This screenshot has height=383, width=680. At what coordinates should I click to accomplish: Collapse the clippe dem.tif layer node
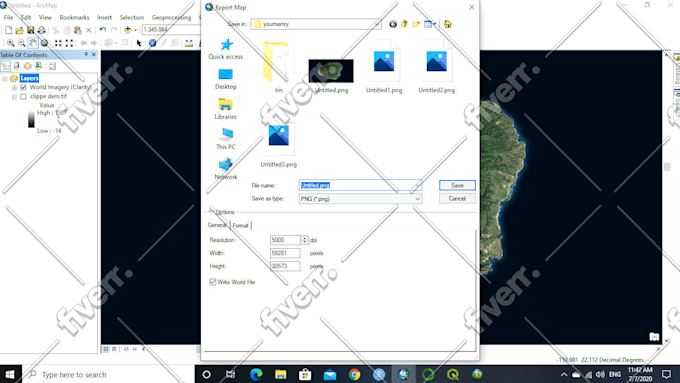(14, 96)
